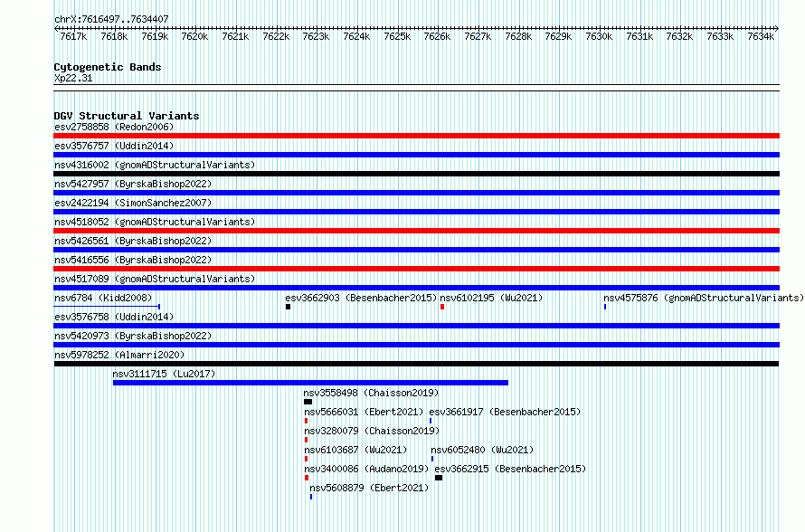Select the red marker under nsv3280079

pos(306,440)
